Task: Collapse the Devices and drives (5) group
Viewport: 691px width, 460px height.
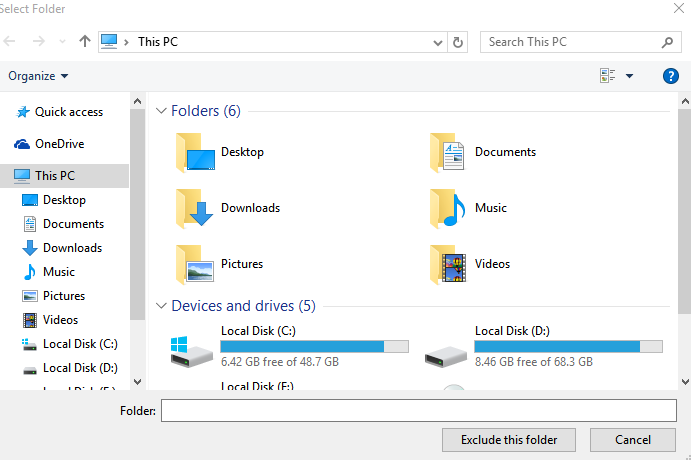Action: point(161,306)
